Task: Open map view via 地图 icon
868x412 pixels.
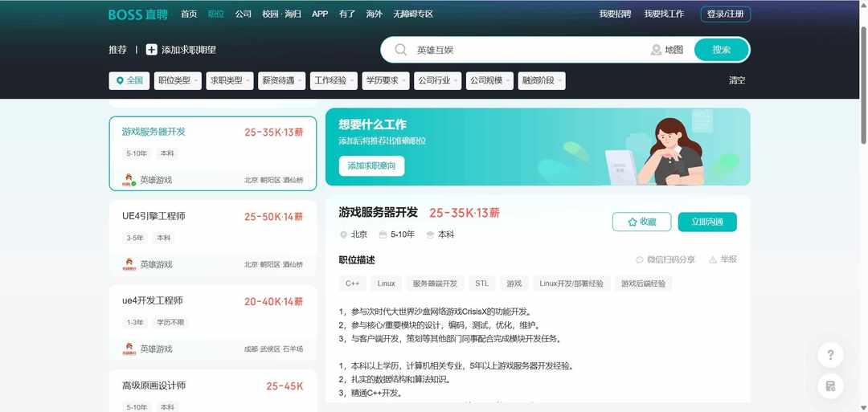Action: pos(657,50)
